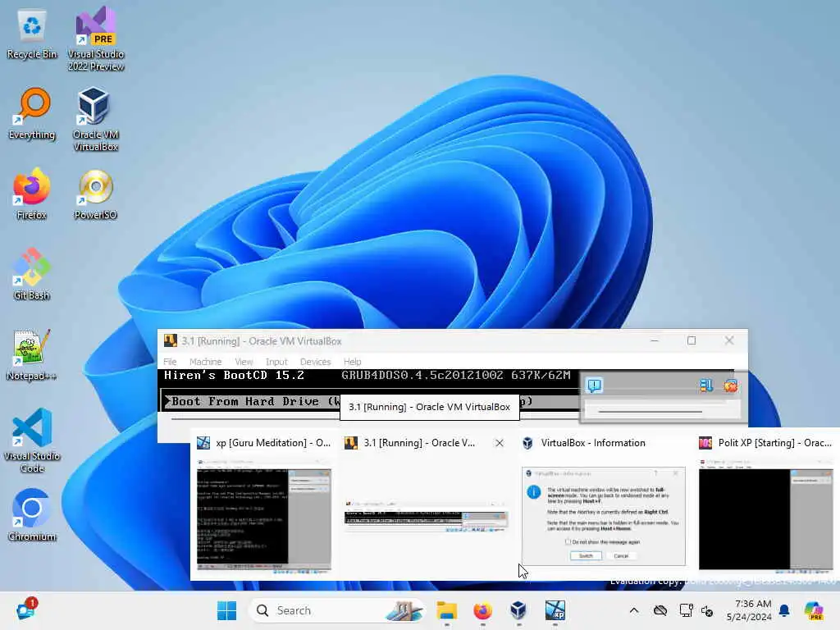
Task: Switch to Polit XP [Starting] window preview
Action: 766,504
